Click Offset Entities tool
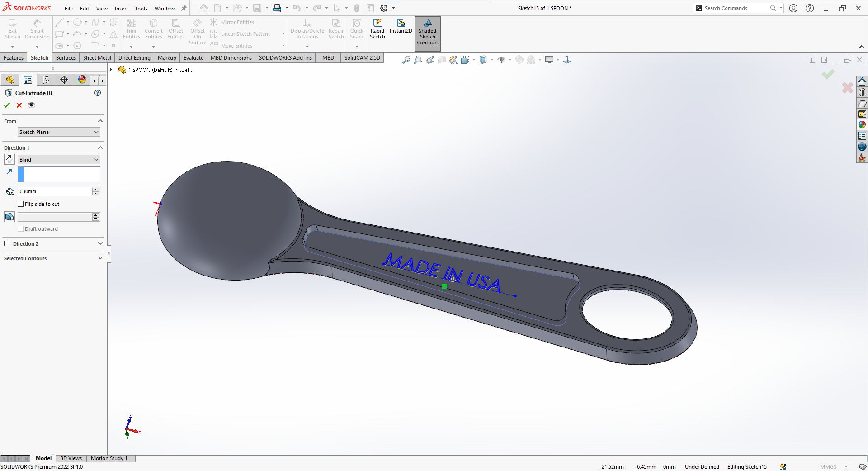This screenshot has width=868, height=471. pyautogui.click(x=176, y=29)
